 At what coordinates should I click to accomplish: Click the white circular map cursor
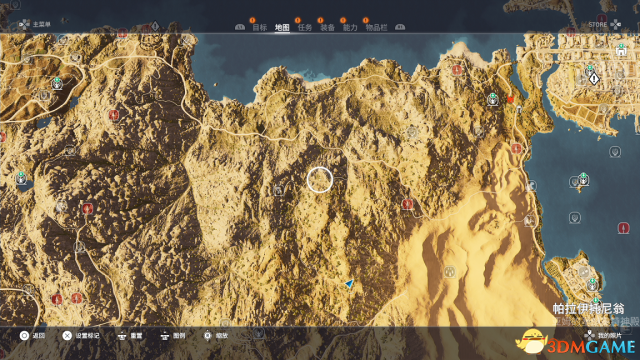(320, 180)
